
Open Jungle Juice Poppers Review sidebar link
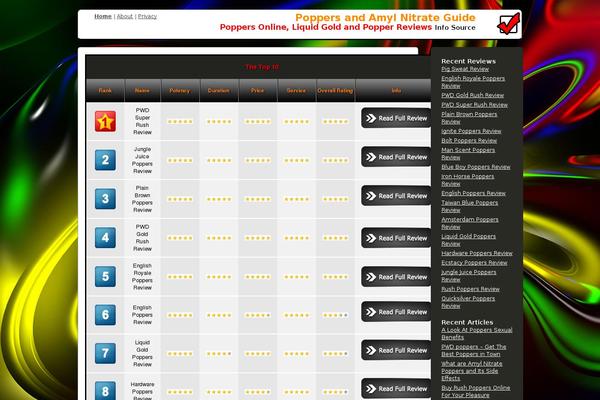[x=469, y=276]
